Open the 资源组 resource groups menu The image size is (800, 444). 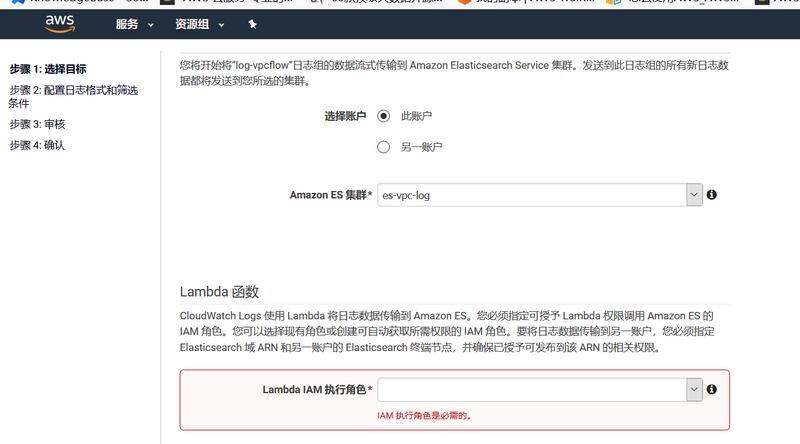coord(199,24)
